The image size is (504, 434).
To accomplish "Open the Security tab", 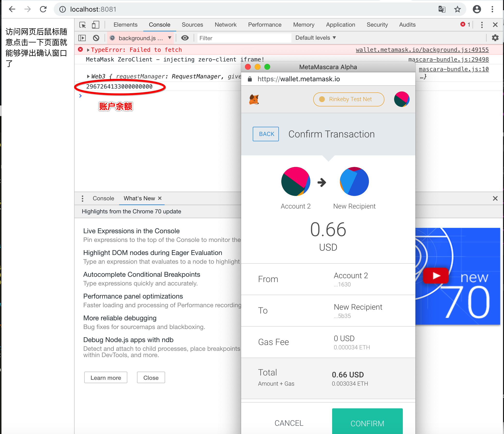I will (x=377, y=25).
